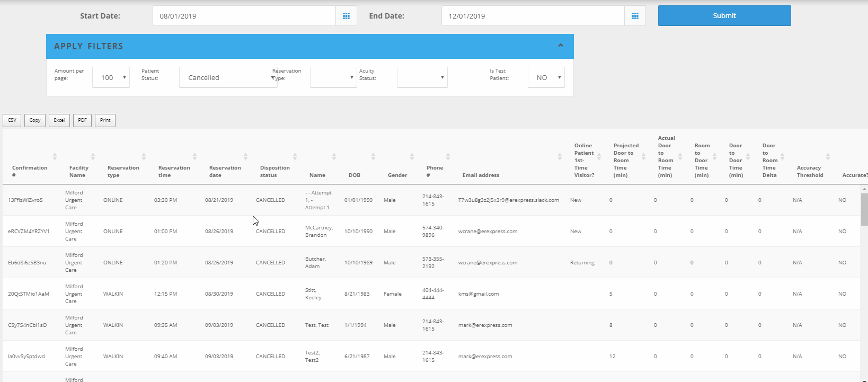Export the table as PDF
This screenshot has width=868, height=382.
tap(82, 120)
